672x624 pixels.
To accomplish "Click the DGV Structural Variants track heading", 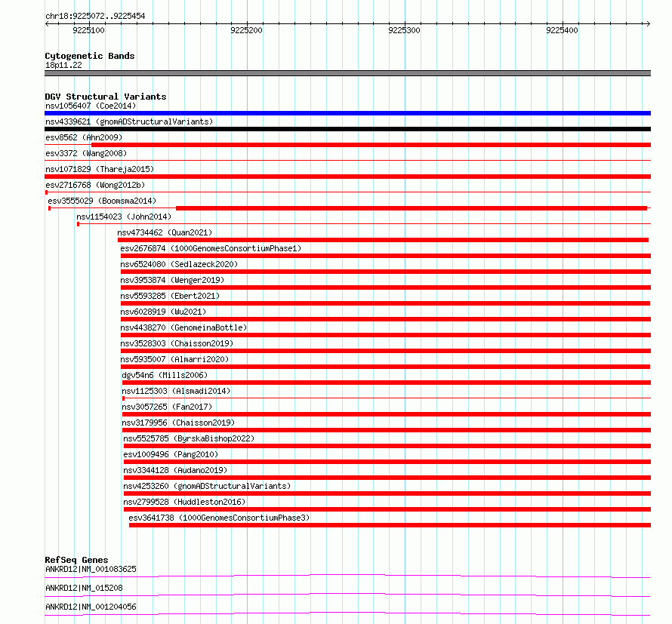I will point(106,97).
